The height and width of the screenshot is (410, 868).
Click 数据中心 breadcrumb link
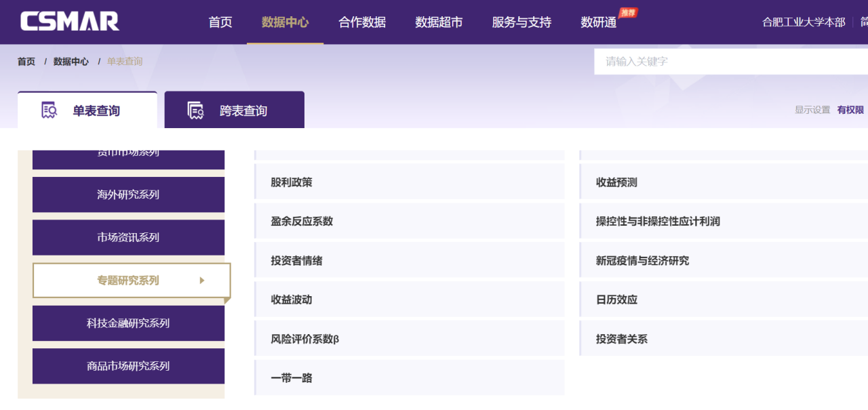coord(71,62)
